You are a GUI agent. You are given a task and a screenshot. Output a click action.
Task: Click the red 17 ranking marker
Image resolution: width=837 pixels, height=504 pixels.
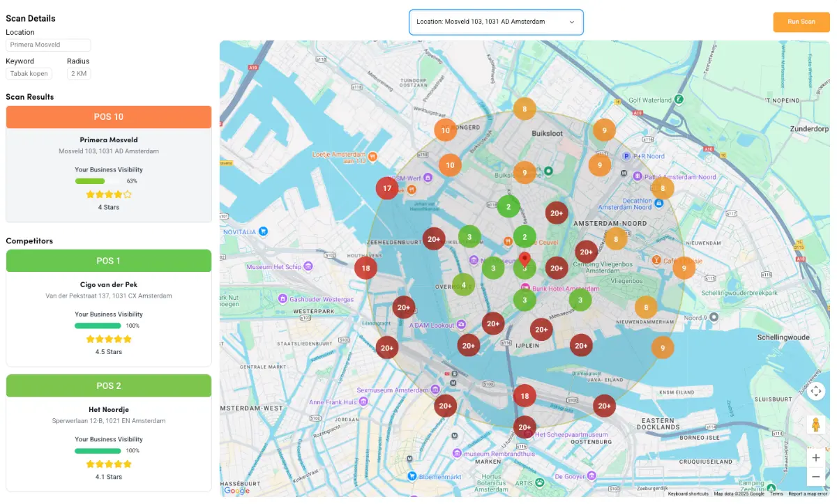pos(387,188)
